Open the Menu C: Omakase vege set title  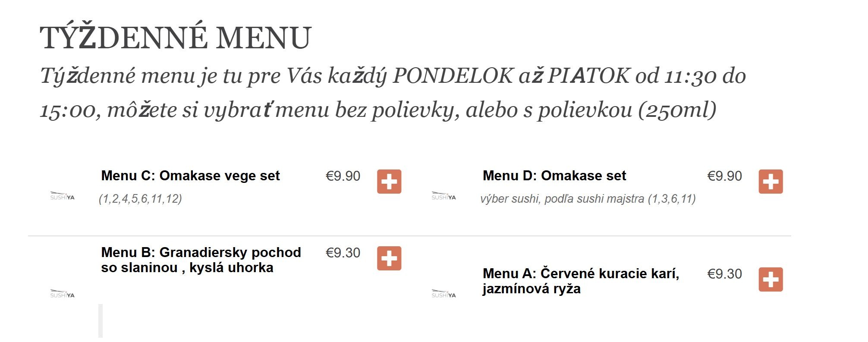coord(190,176)
